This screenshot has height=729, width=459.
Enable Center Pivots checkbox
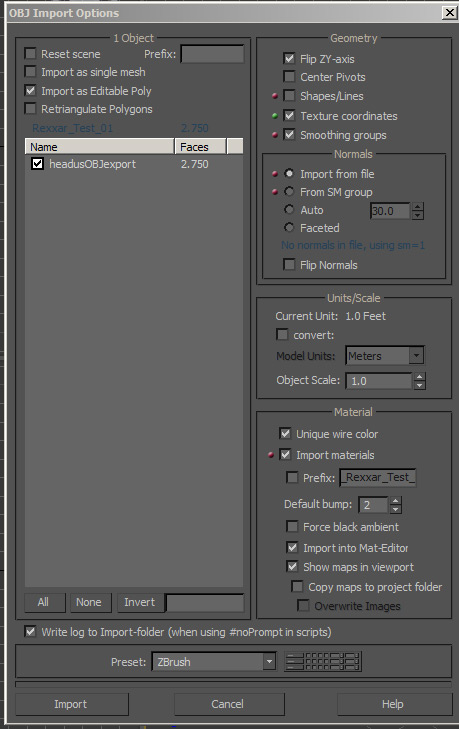tap(289, 77)
